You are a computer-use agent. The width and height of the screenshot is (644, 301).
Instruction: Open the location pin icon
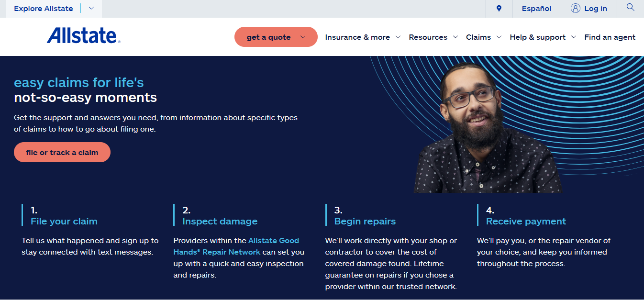point(499,9)
